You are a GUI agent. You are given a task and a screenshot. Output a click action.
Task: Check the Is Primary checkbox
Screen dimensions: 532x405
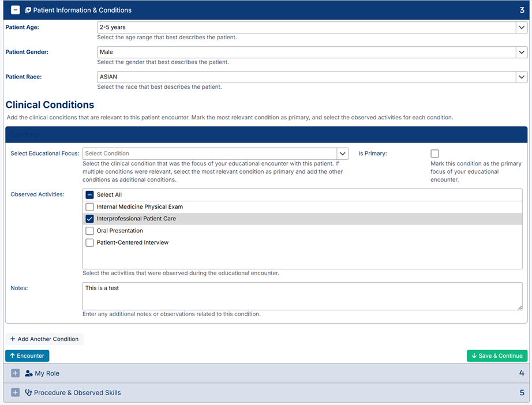(x=434, y=153)
